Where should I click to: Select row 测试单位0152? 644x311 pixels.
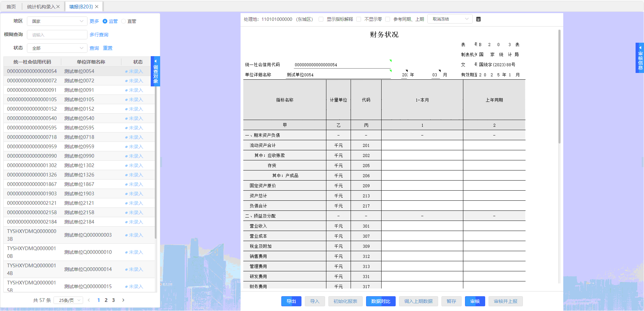[x=79, y=109]
